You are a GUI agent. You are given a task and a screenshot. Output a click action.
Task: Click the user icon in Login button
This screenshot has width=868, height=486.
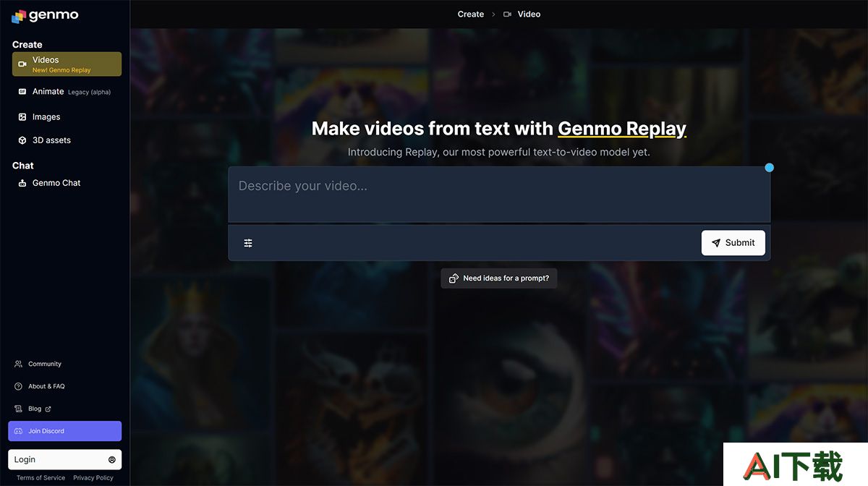[112, 459]
